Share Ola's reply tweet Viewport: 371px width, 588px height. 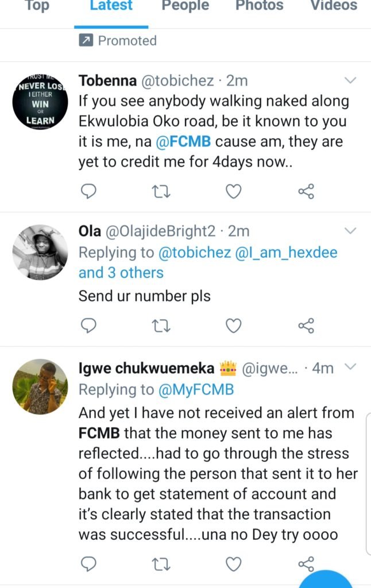tap(306, 326)
